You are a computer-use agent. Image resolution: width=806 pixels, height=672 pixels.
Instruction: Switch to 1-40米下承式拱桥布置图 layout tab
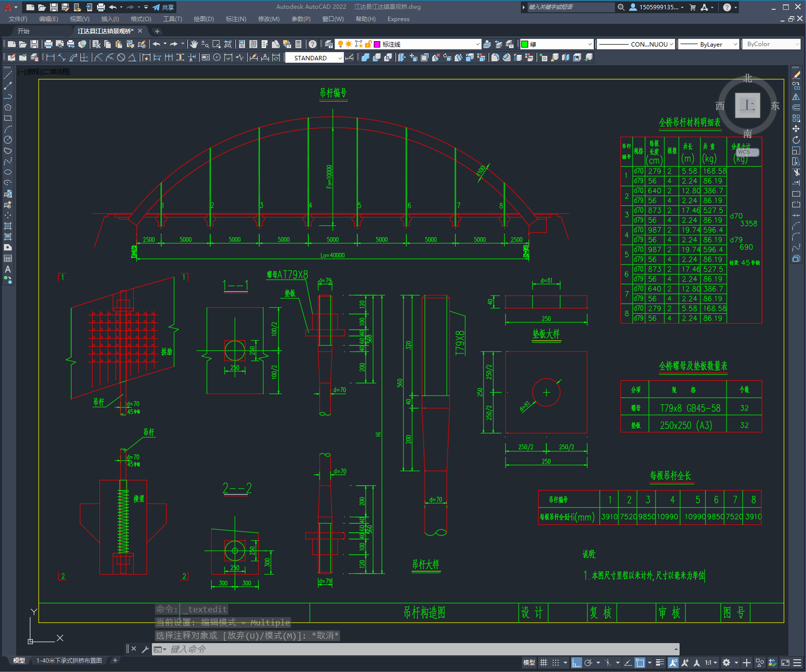69,660
